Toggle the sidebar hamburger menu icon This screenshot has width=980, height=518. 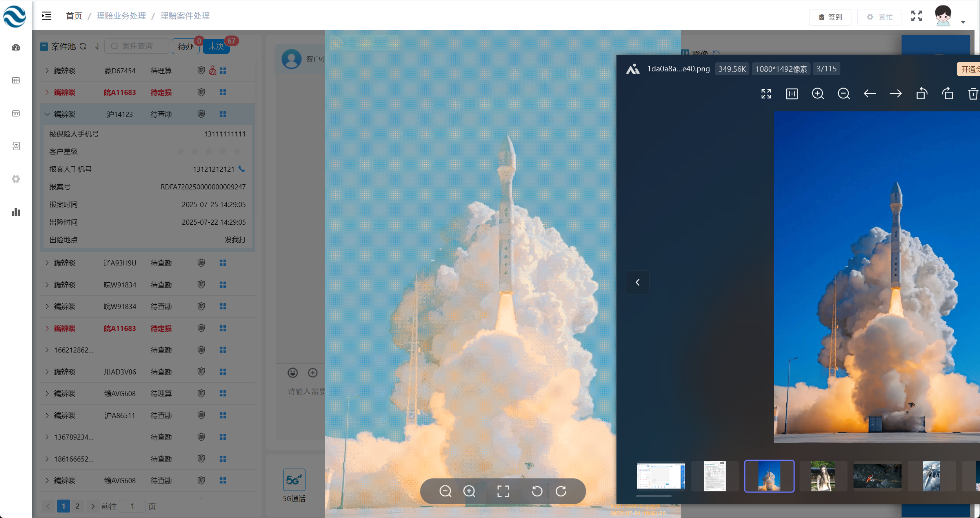[x=47, y=16]
